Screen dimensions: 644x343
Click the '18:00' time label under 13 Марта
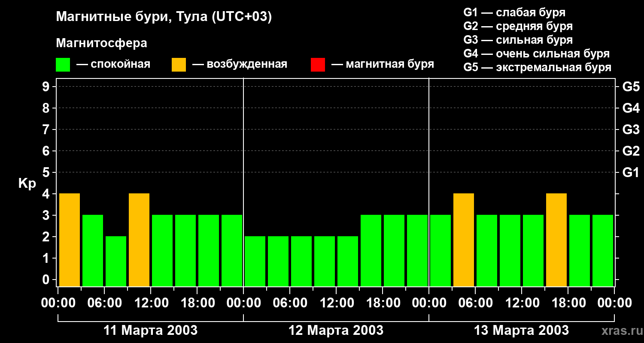[568, 303]
